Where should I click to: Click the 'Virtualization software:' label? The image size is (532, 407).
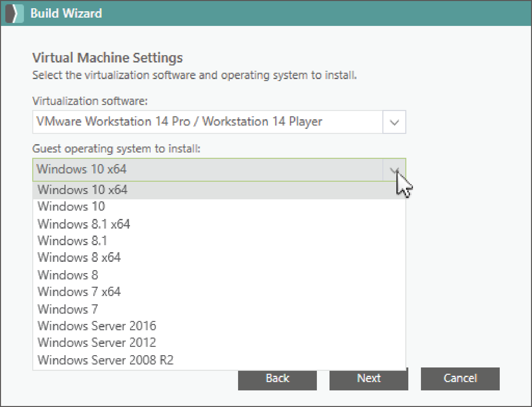(x=90, y=101)
